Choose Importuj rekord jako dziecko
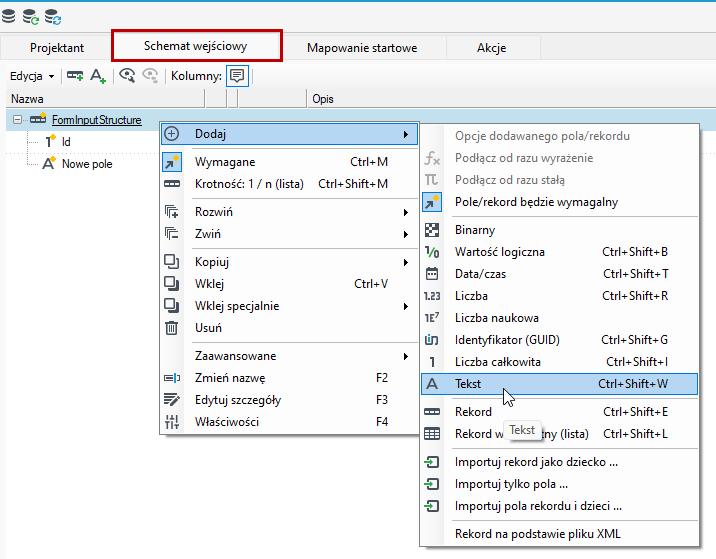Viewport: 716px width, 559px height. pos(560,462)
